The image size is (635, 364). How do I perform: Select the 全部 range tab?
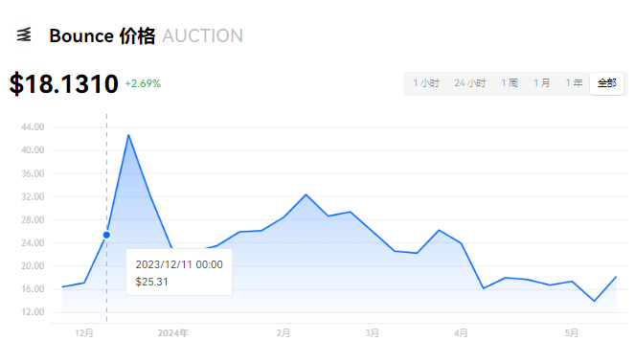tap(606, 83)
